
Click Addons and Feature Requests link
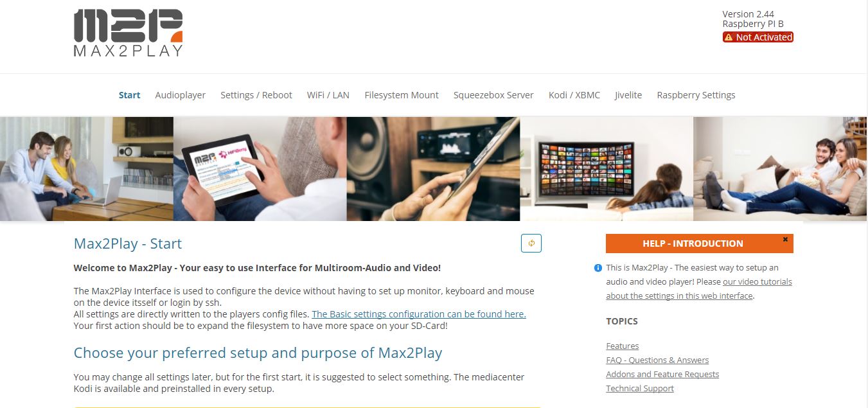[662, 374]
